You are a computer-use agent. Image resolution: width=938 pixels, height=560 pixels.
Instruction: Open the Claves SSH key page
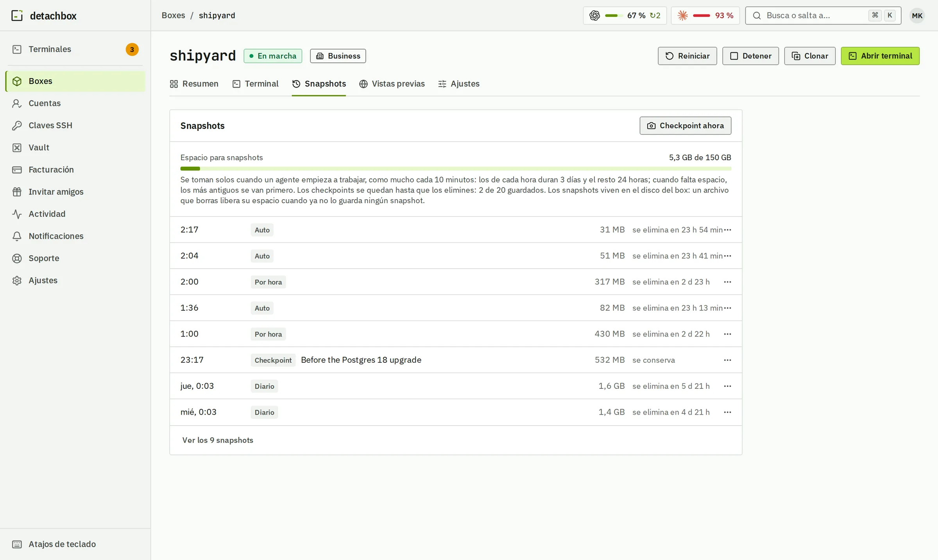point(75,125)
